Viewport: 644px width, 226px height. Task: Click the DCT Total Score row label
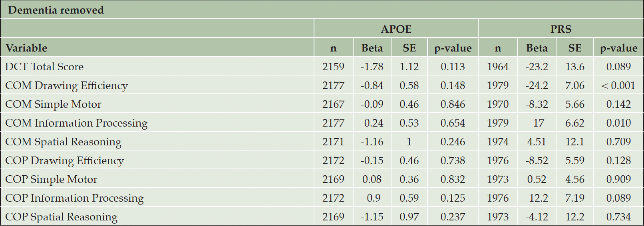(x=44, y=67)
